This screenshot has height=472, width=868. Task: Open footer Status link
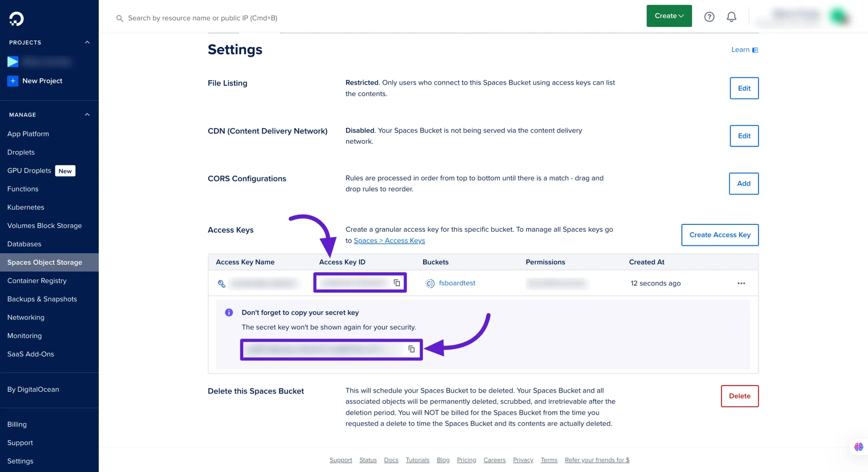pyautogui.click(x=368, y=460)
